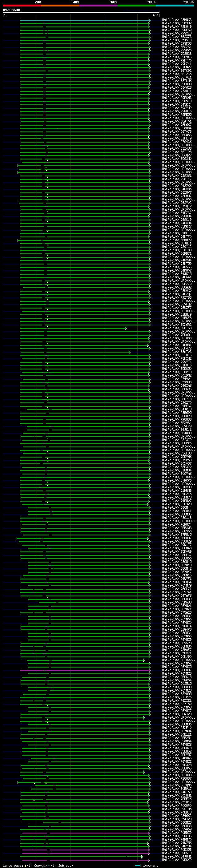
Task: Click label UniRef100_A3E3V3
Action: [x=177, y=504]
